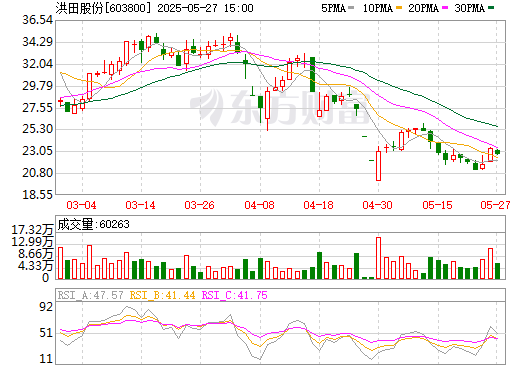Click the 30PMA green legend swatch

(491, 8)
